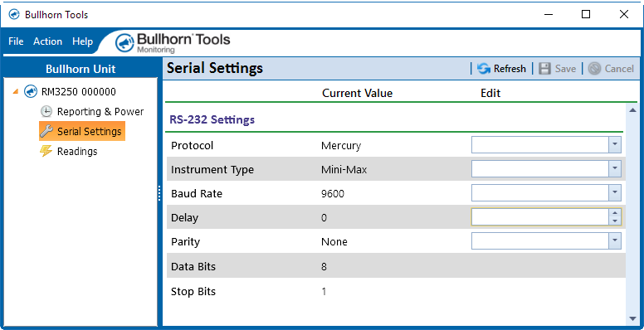Select Readings in the tree
Screen dimensions: 644x330
pos(77,152)
